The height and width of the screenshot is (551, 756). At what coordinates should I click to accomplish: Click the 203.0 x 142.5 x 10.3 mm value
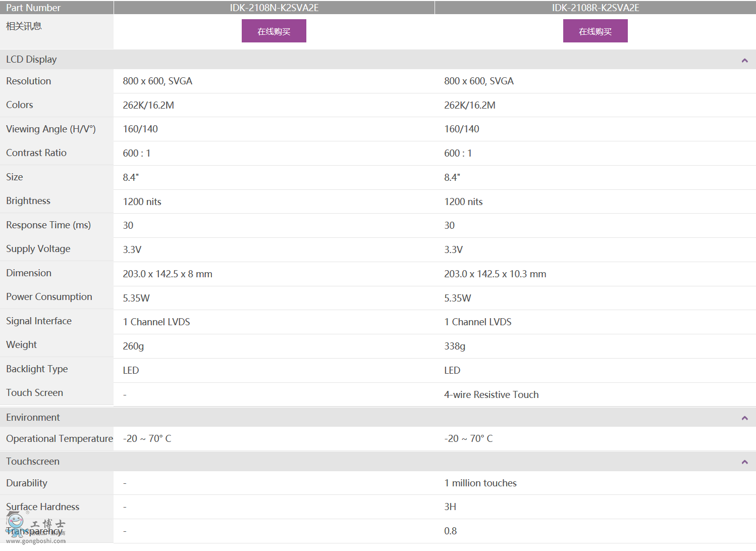tap(495, 274)
